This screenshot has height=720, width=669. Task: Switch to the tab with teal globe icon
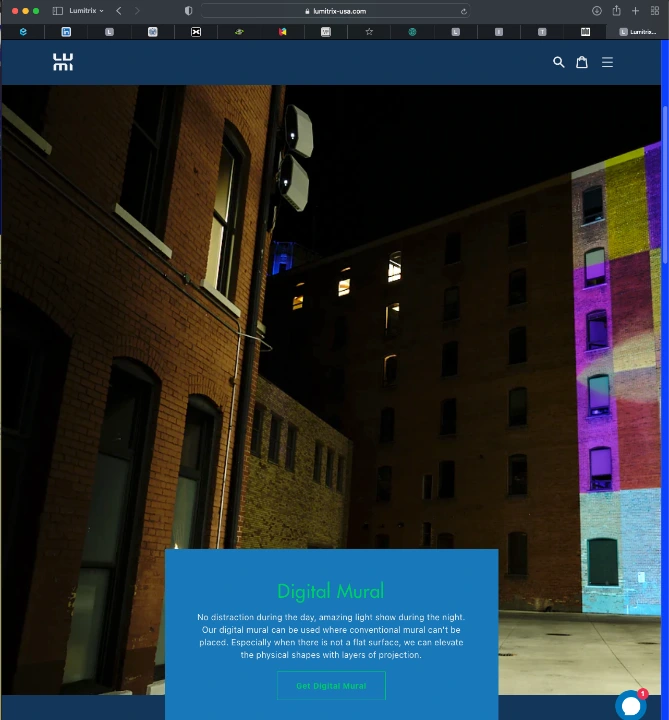click(412, 32)
